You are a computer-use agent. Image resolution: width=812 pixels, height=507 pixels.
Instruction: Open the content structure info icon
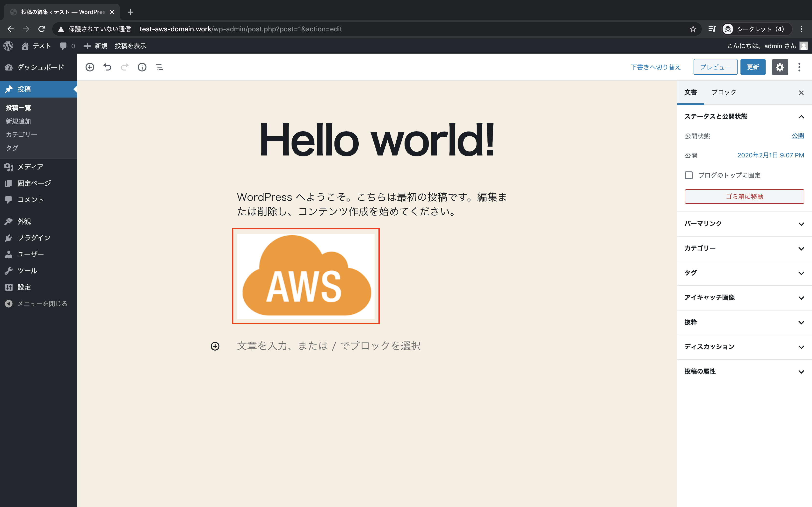click(142, 67)
